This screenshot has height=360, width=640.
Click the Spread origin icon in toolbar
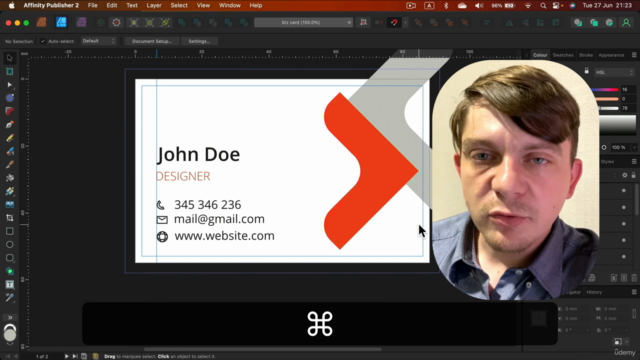point(363,22)
